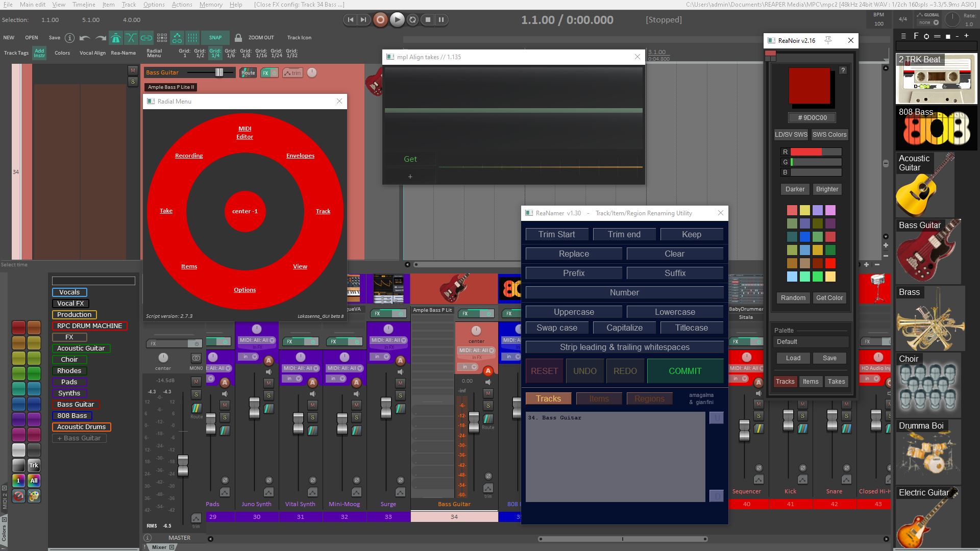Viewport: 980px width, 551px height.
Task: Click the 808 Bass track template thumbnail
Action: [x=937, y=129]
